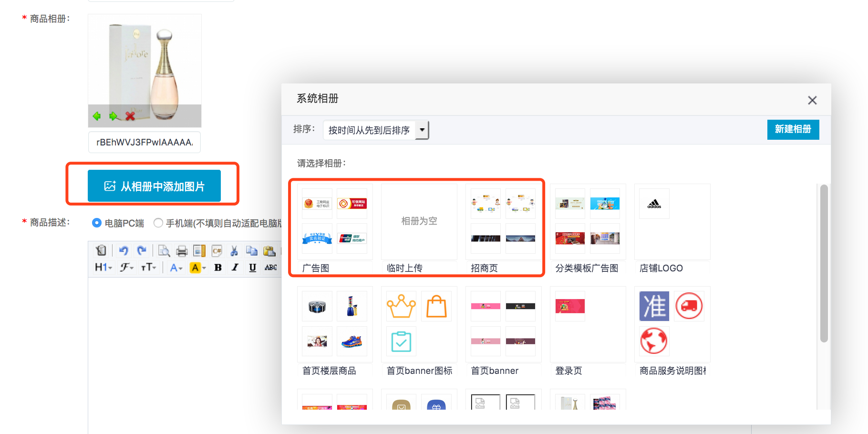Apply underline formatting with U icon
This screenshot has height=434, width=868.
(253, 268)
